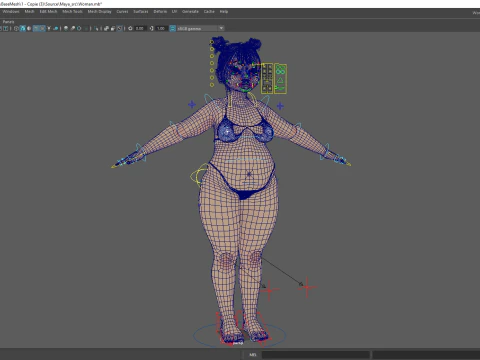
Task: Click the gamma reset icon
Action: pos(152,29)
